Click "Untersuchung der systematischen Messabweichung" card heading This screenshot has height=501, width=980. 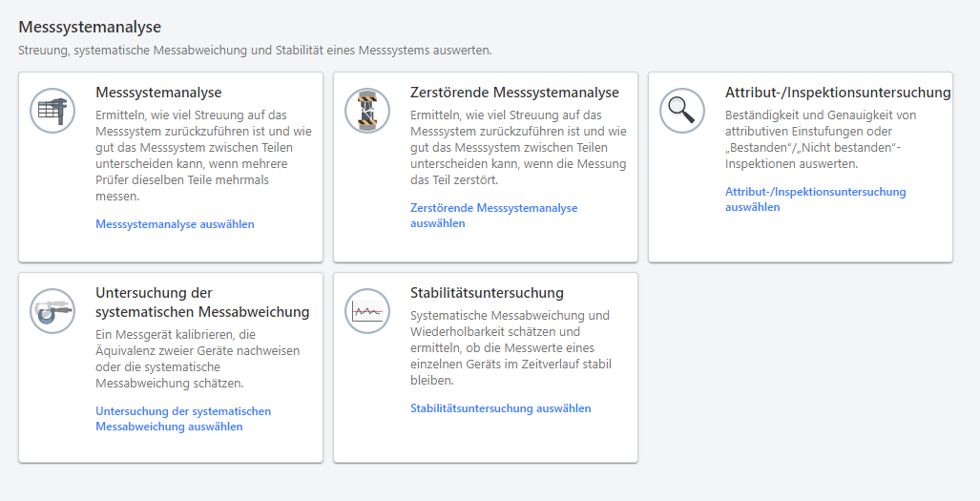(202, 302)
